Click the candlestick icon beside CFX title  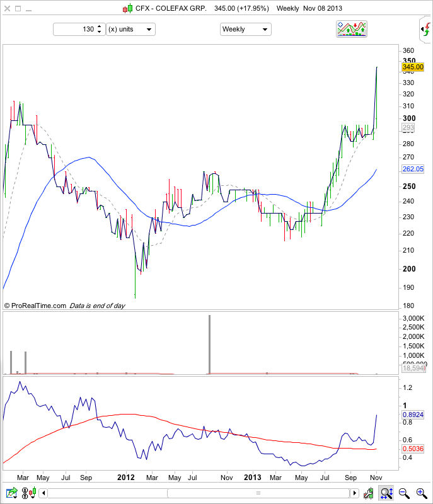point(127,8)
